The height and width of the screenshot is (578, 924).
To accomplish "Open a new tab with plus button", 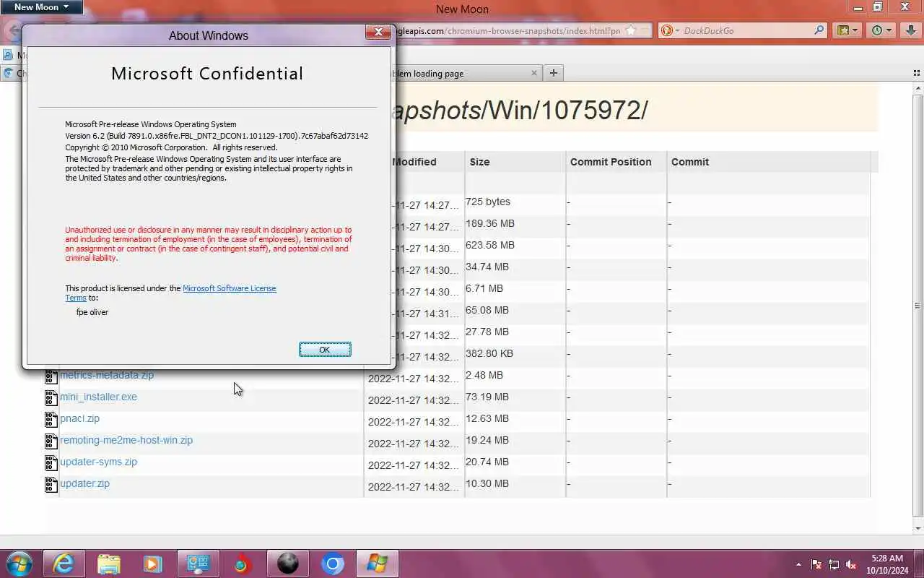I will [x=554, y=73].
